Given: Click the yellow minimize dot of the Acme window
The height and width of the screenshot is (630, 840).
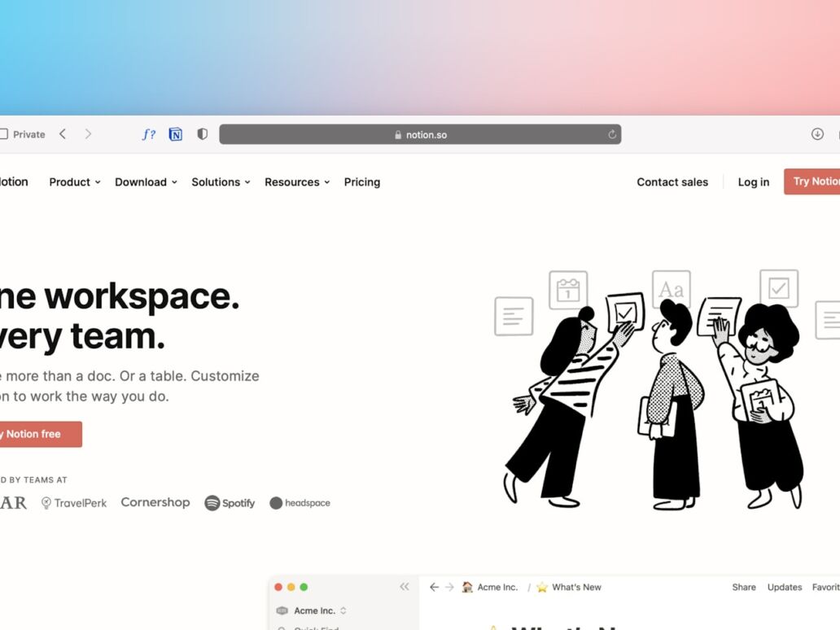Looking at the screenshot, I should coord(291,587).
